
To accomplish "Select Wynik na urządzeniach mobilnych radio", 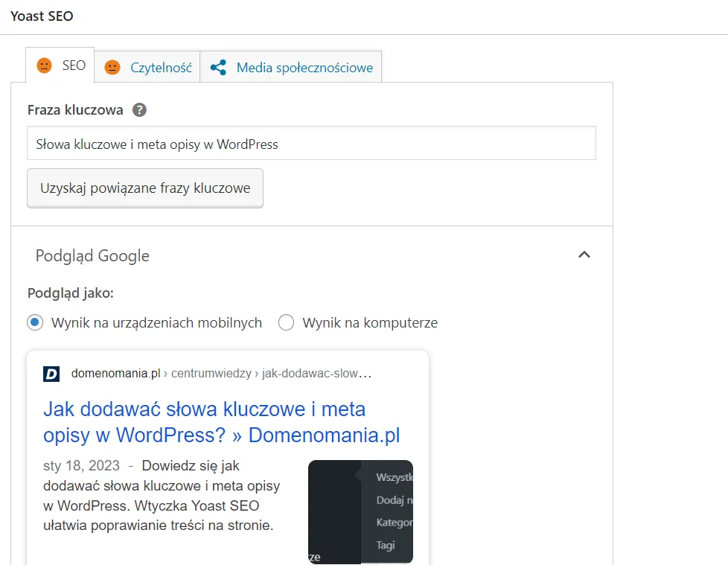I will 35,322.
